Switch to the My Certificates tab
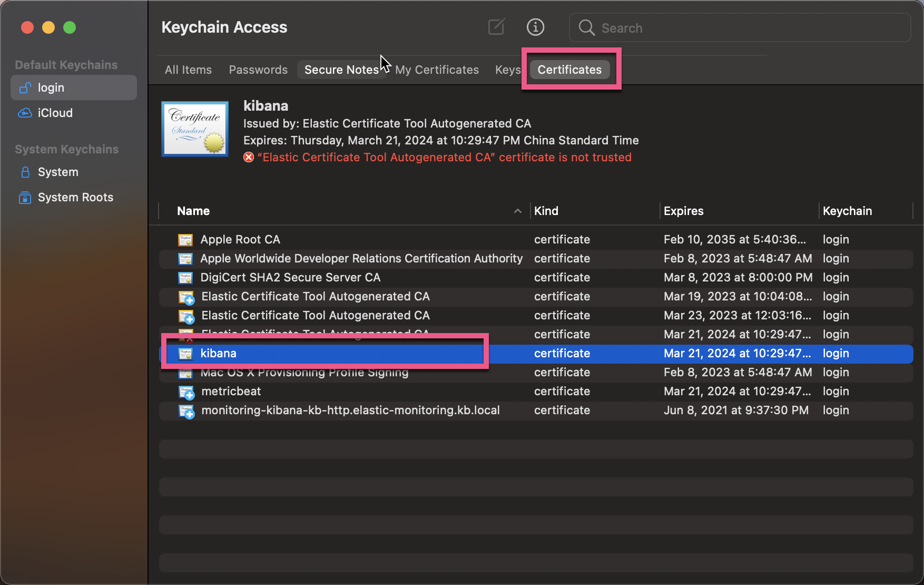This screenshot has width=924, height=585. (x=437, y=69)
